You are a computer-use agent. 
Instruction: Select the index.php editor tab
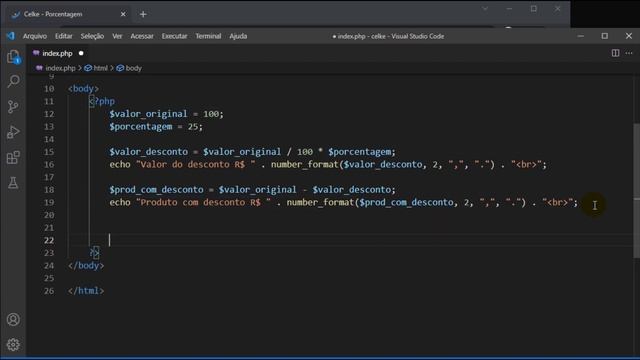[58, 53]
